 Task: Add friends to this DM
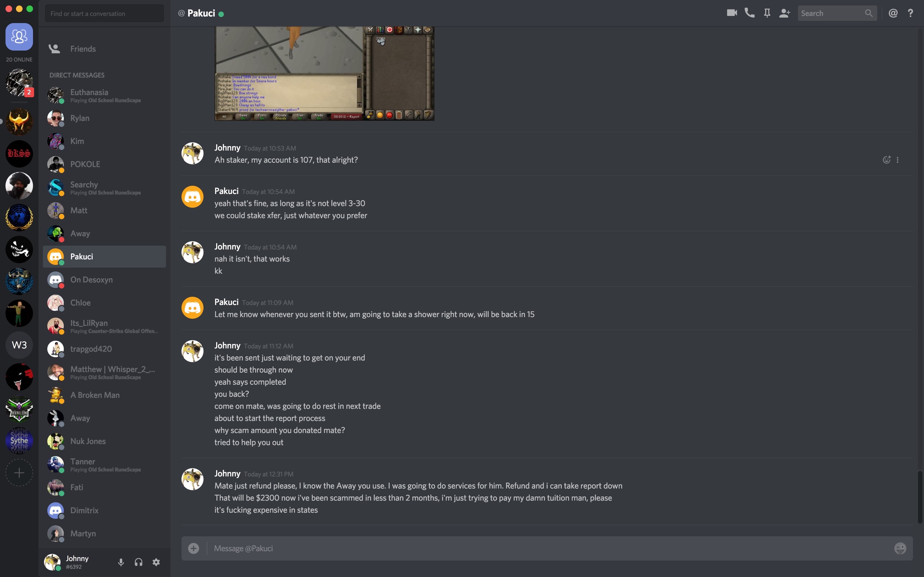(x=785, y=13)
